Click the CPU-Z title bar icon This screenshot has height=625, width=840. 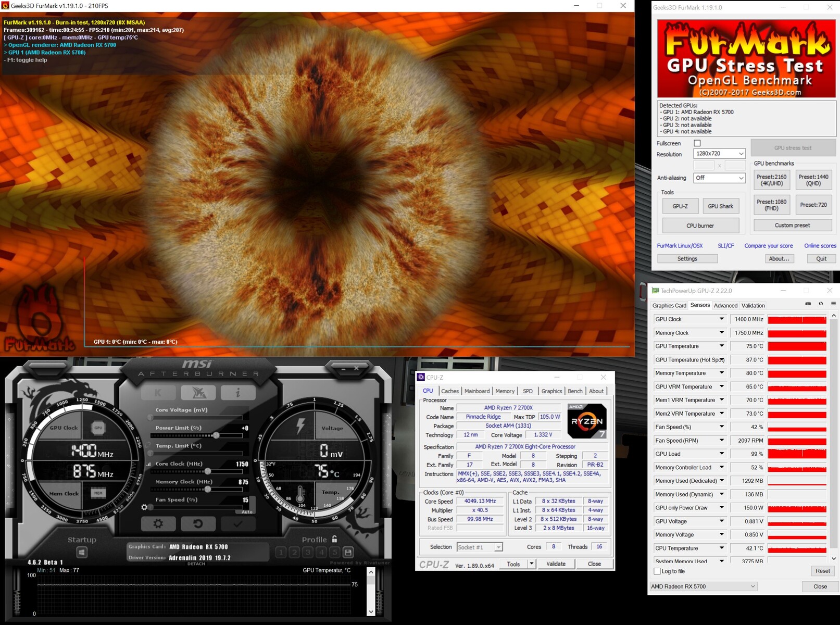[x=421, y=377]
